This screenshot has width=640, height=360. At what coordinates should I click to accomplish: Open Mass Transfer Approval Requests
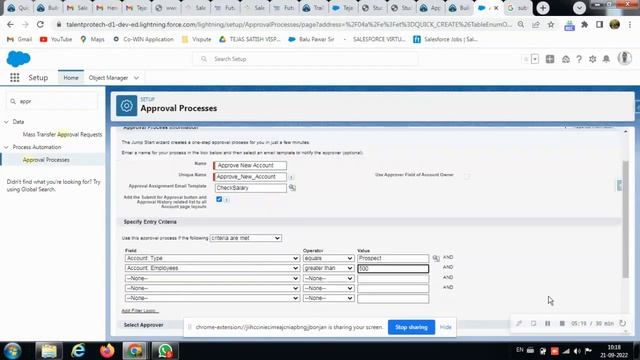pos(62,134)
